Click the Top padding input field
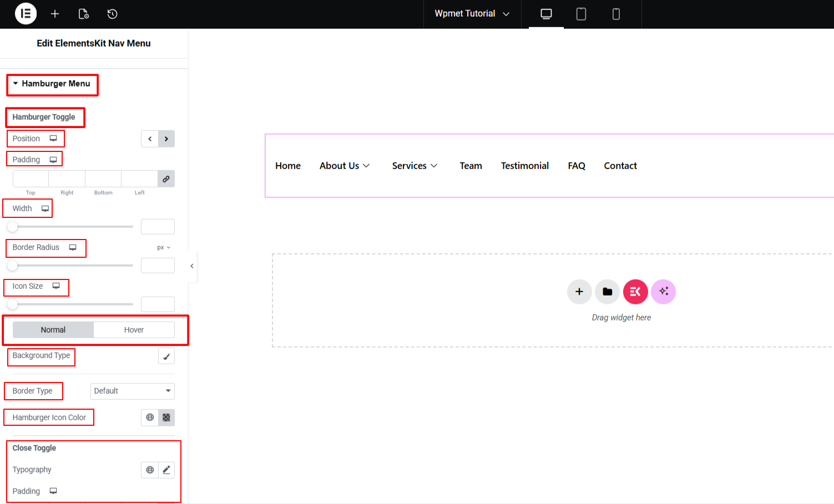This screenshot has height=504, width=834. tap(30, 179)
